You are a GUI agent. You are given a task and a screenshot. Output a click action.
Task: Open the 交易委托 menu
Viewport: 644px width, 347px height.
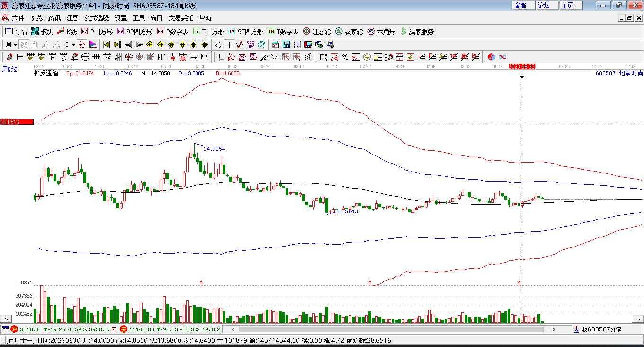click(x=181, y=18)
